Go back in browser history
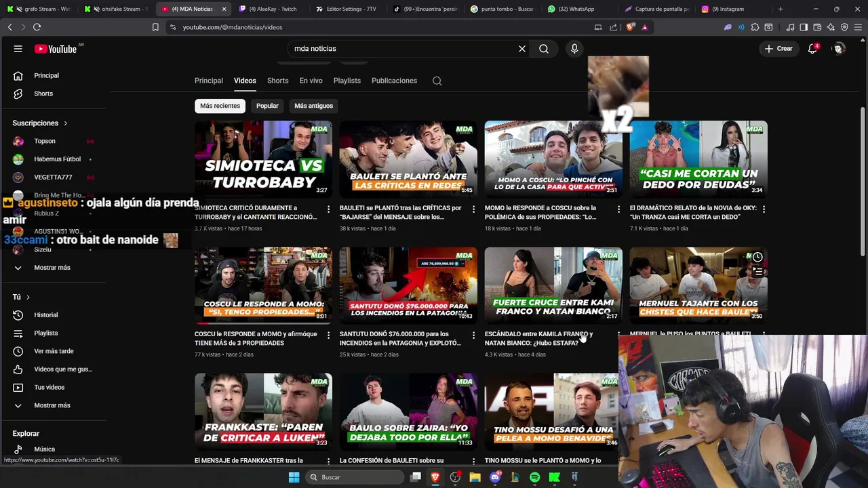 [9, 27]
